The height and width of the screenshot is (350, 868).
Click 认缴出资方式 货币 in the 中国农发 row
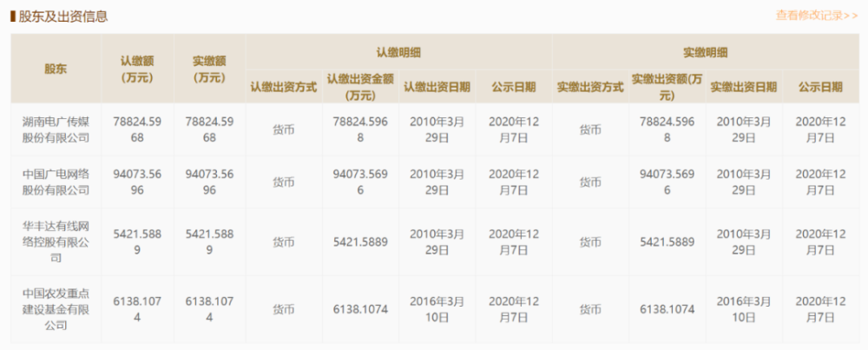284,309
